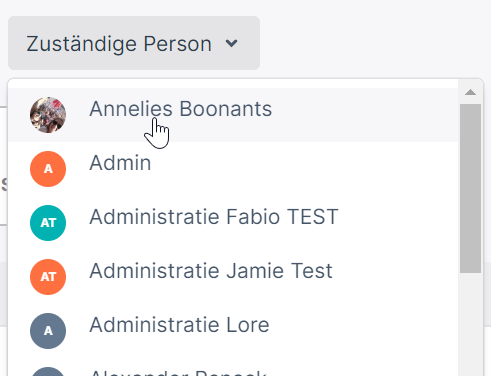Click the scrollbar track below the thumb

tap(470, 324)
